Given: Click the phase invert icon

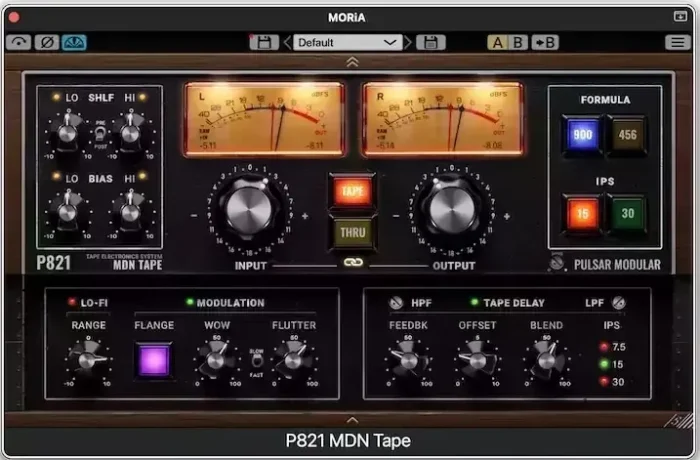Looking at the screenshot, I should (x=46, y=42).
